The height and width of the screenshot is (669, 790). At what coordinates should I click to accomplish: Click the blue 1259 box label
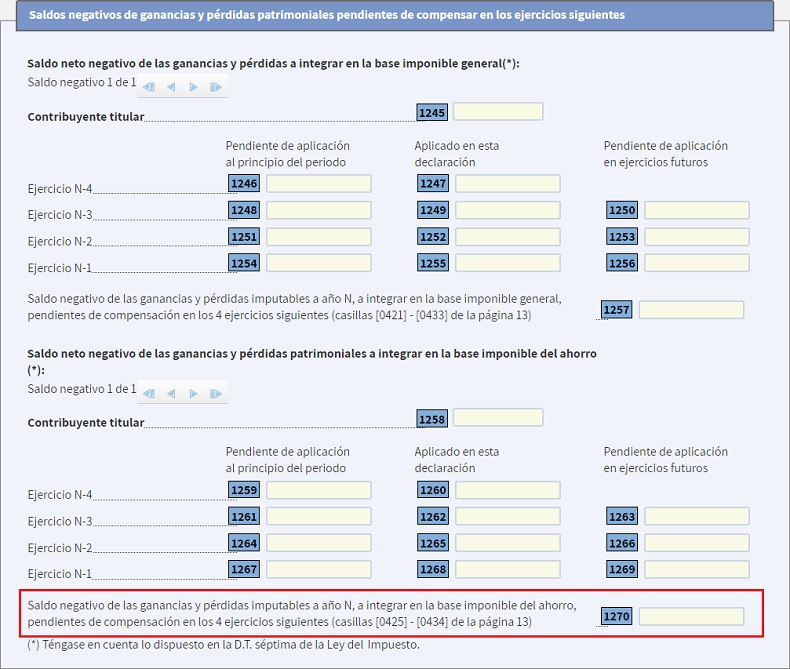coord(244,490)
